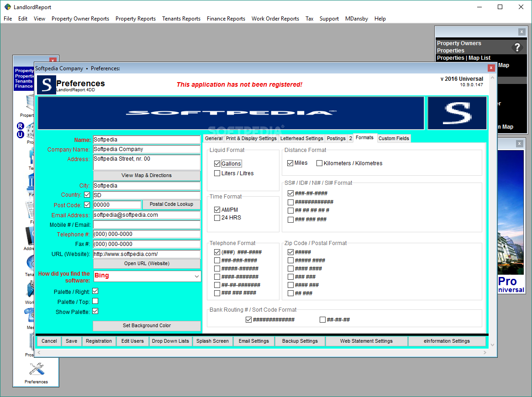Click the Softpedia letterhead banner
532x397 pixels.
(231, 113)
